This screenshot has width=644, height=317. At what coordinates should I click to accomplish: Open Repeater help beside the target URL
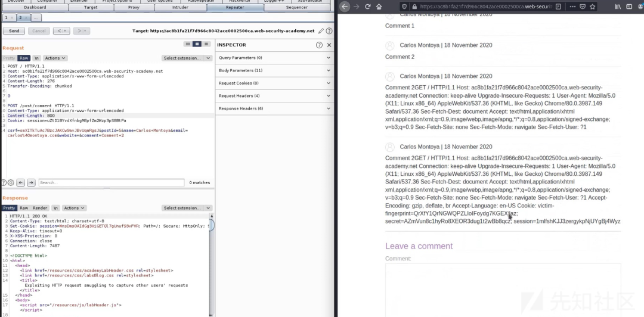(x=329, y=31)
